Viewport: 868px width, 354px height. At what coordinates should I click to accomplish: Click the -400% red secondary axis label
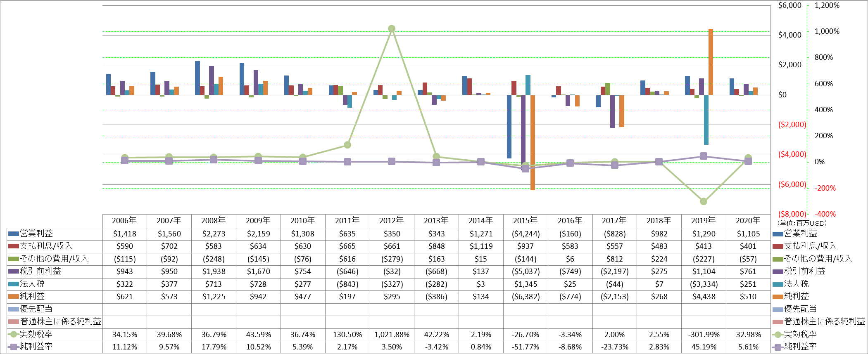pyautogui.click(x=825, y=214)
